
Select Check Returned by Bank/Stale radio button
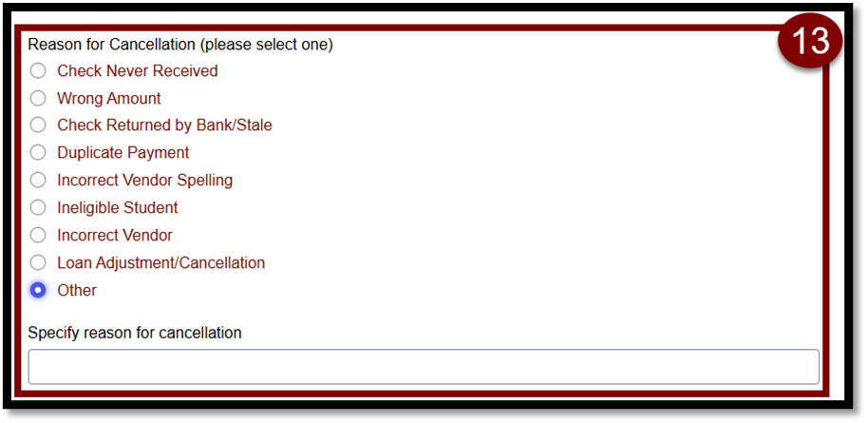tap(38, 125)
